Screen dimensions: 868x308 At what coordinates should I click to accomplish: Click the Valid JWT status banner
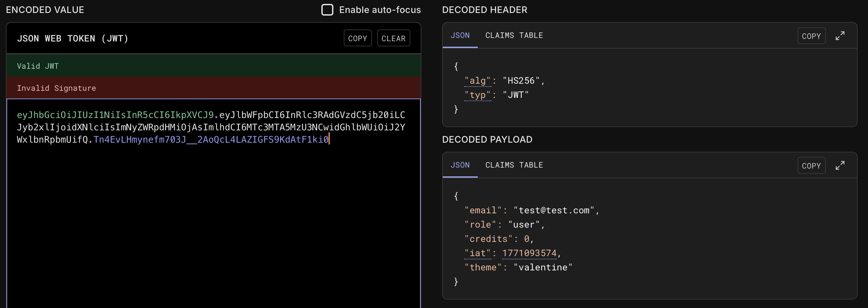pos(213,66)
